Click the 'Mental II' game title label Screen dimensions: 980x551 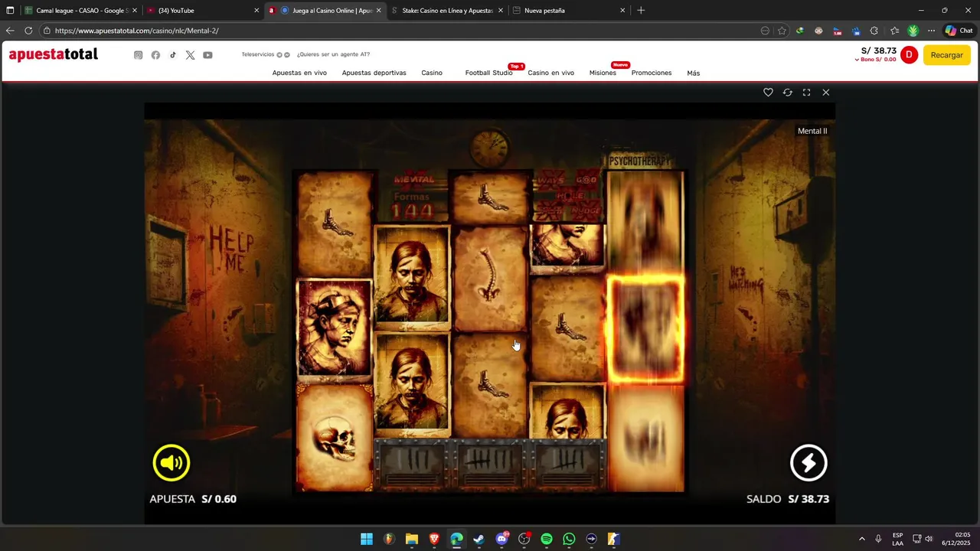pyautogui.click(x=812, y=131)
